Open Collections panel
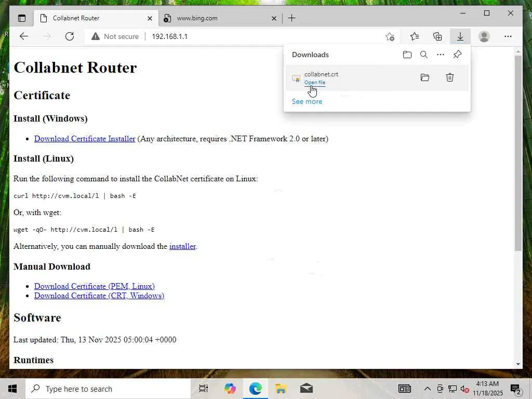 point(437,36)
